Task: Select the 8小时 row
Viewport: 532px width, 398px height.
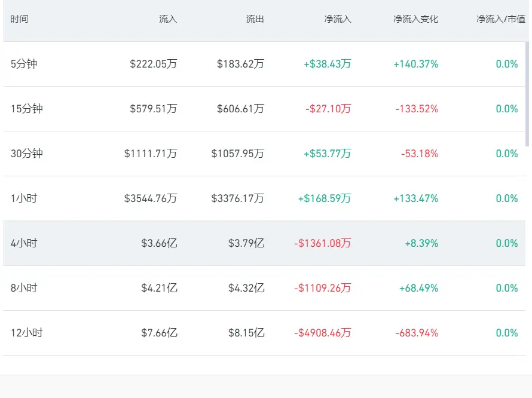Action: tap(264, 287)
